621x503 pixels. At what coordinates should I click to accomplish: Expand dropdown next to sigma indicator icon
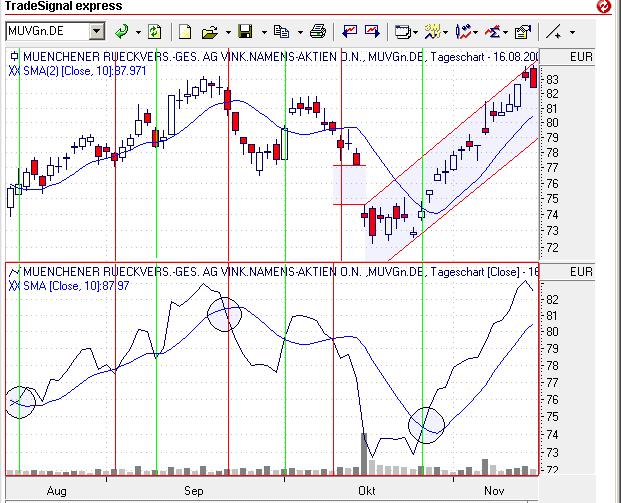[x=505, y=32]
